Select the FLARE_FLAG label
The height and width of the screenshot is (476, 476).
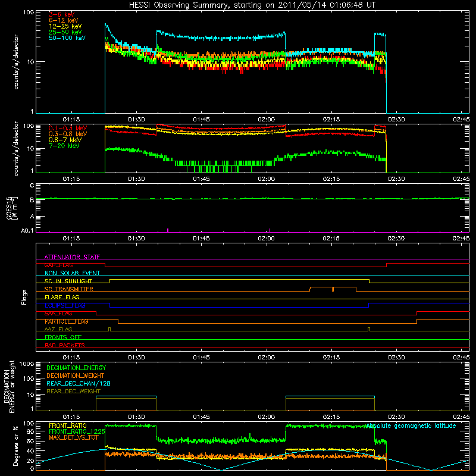[x=62, y=297]
